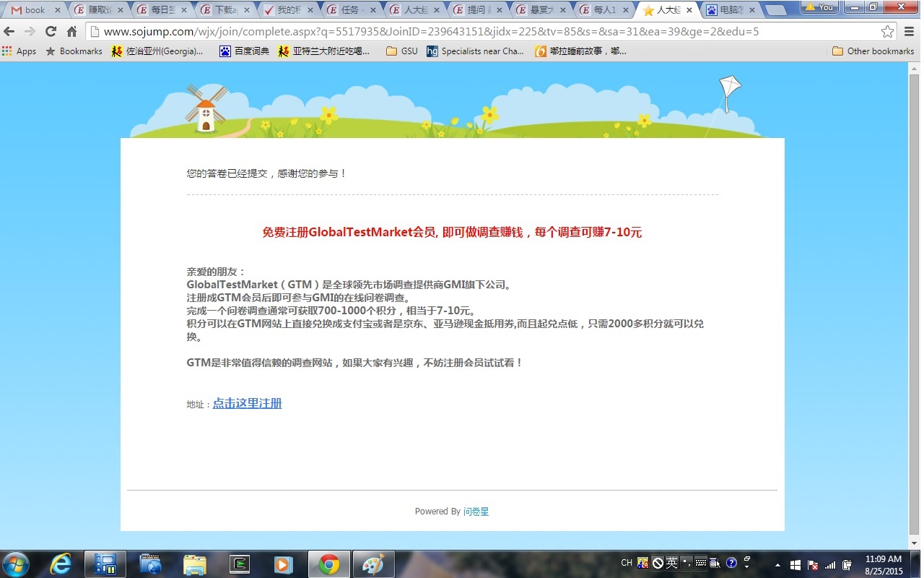Click the Chrome 'You' profile button
924x578 pixels.
[x=819, y=7]
